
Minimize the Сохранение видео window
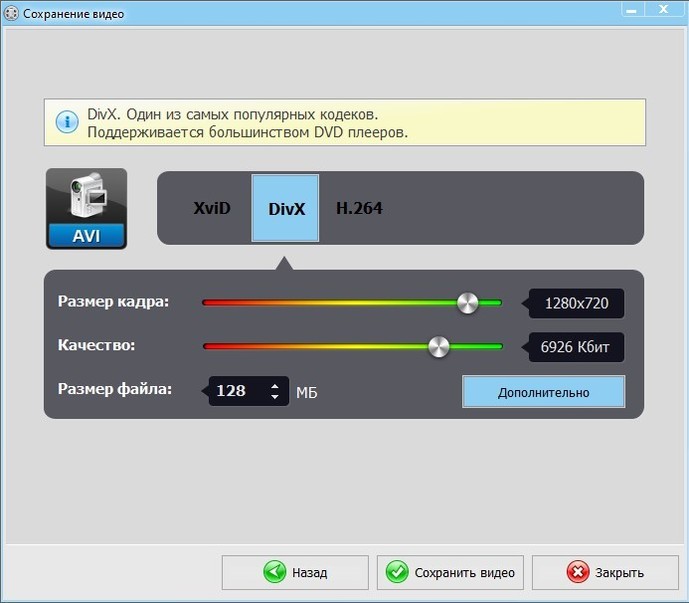pyautogui.click(x=632, y=10)
